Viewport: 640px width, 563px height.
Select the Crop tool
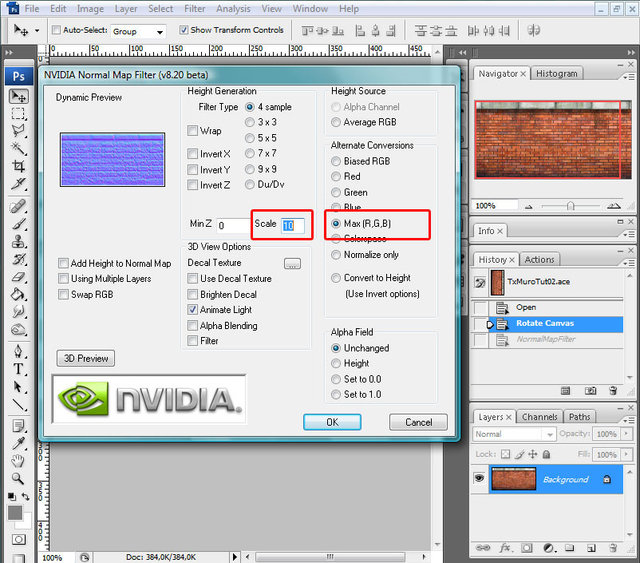click(x=18, y=165)
